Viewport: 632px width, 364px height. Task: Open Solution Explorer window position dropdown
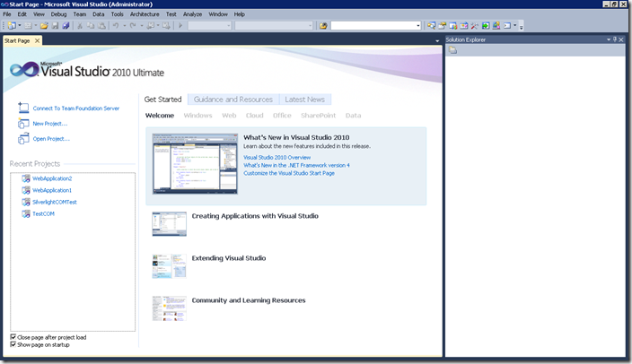tap(609, 39)
